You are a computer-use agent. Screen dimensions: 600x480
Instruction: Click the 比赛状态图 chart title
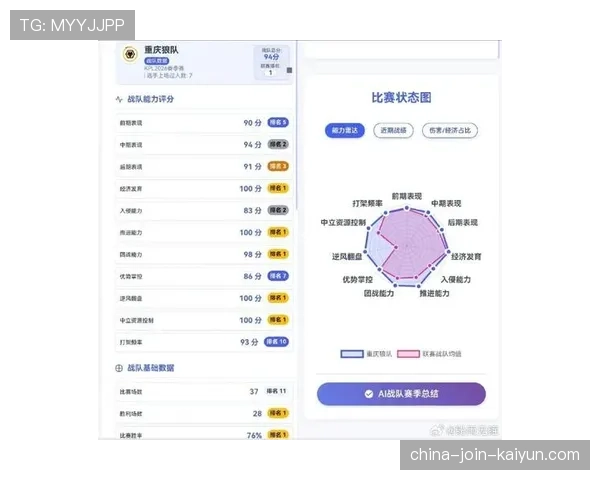coord(401,98)
